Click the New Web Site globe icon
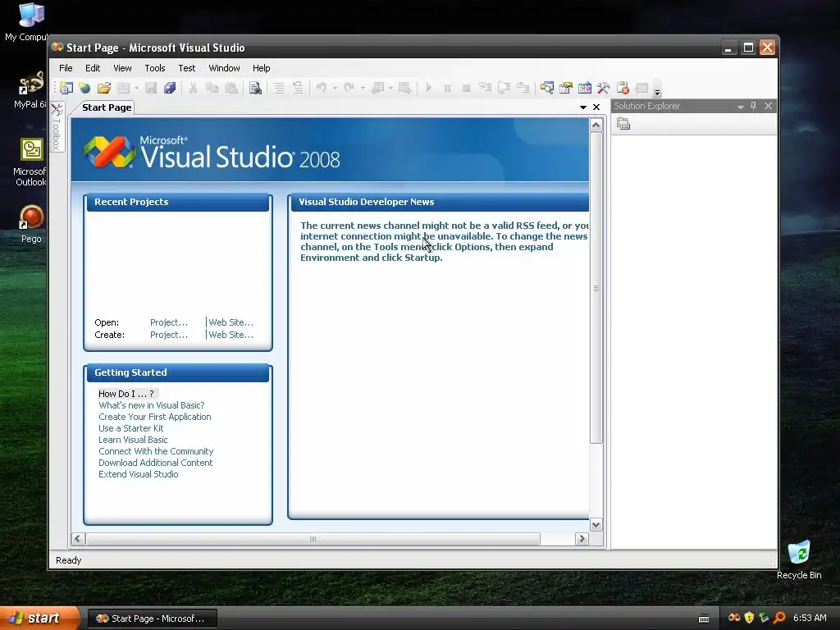The height and width of the screenshot is (630, 840). (84, 88)
